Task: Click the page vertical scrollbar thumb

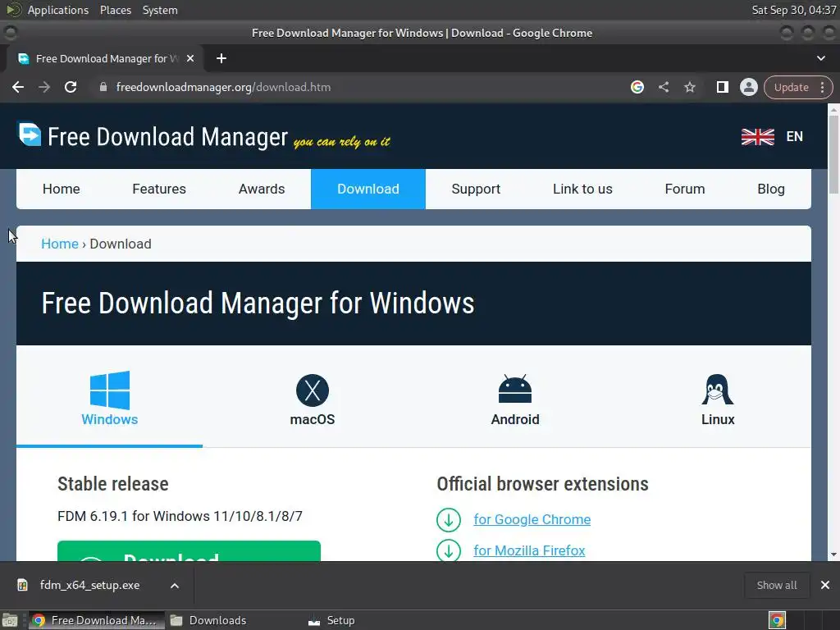Action: [833, 154]
